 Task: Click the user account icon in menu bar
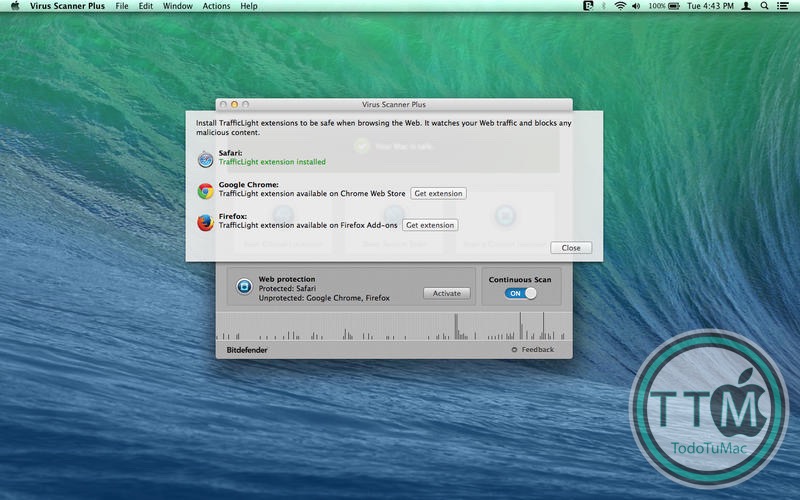(746, 6)
